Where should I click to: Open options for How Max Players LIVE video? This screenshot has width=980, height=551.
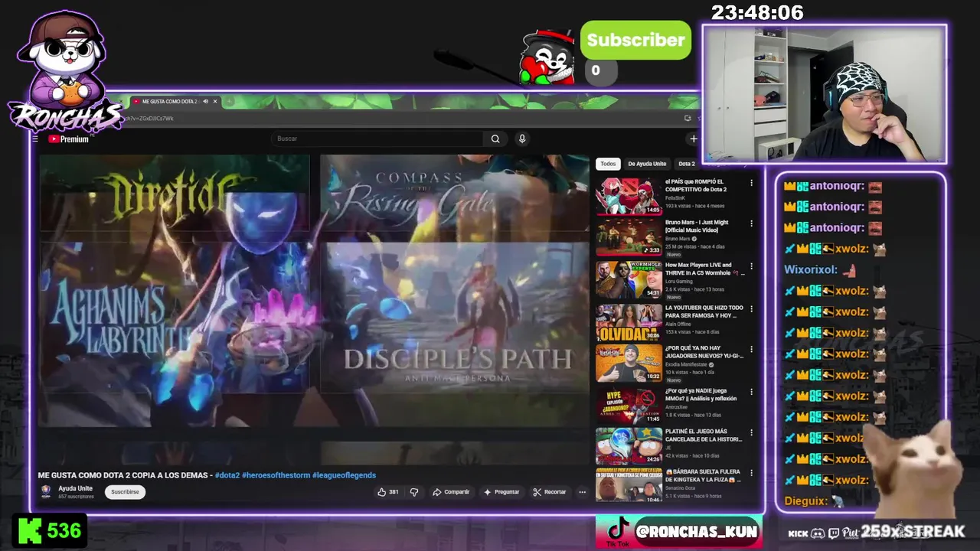pos(751,266)
